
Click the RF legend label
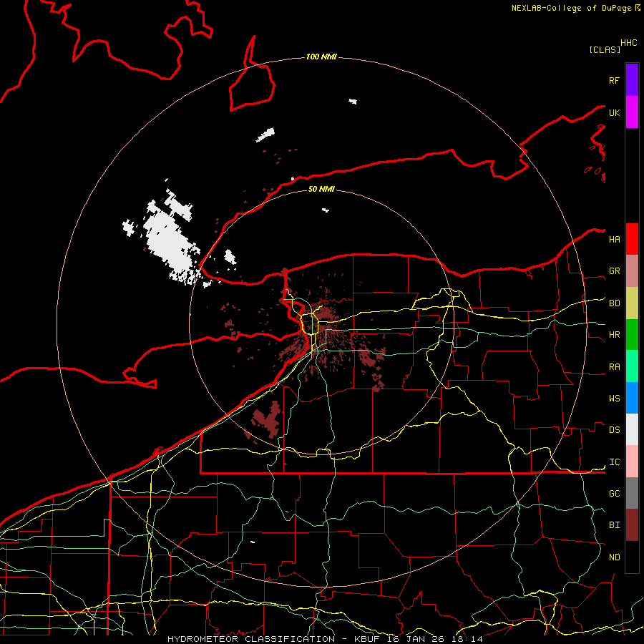[614, 80]
